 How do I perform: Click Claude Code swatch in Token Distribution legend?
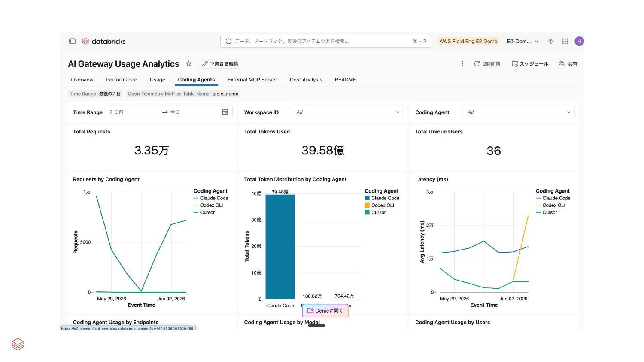367,198
